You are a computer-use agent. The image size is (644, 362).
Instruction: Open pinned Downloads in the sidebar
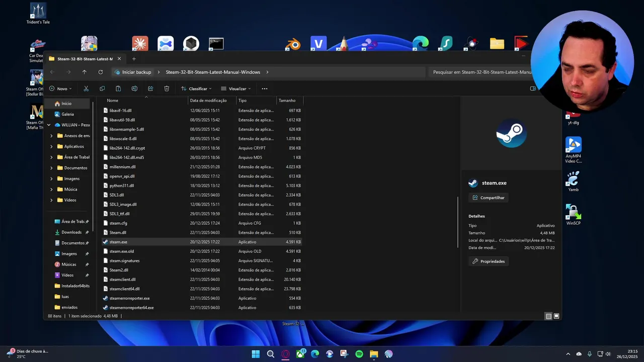[x=71, y=232]
